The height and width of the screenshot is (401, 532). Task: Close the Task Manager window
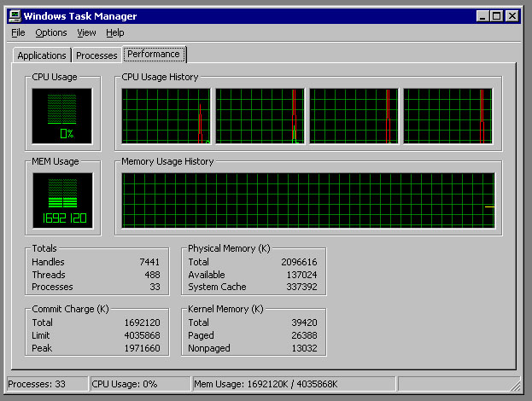pos(512,16)
